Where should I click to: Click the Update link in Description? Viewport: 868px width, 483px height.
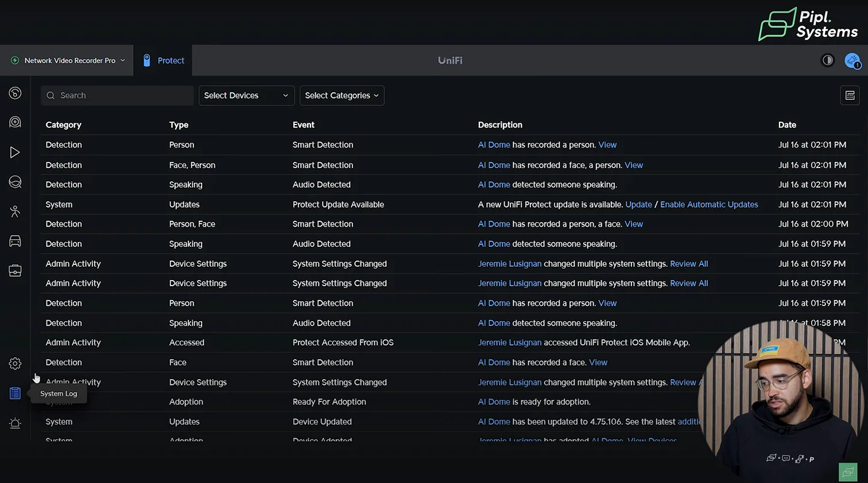(638, 204)
